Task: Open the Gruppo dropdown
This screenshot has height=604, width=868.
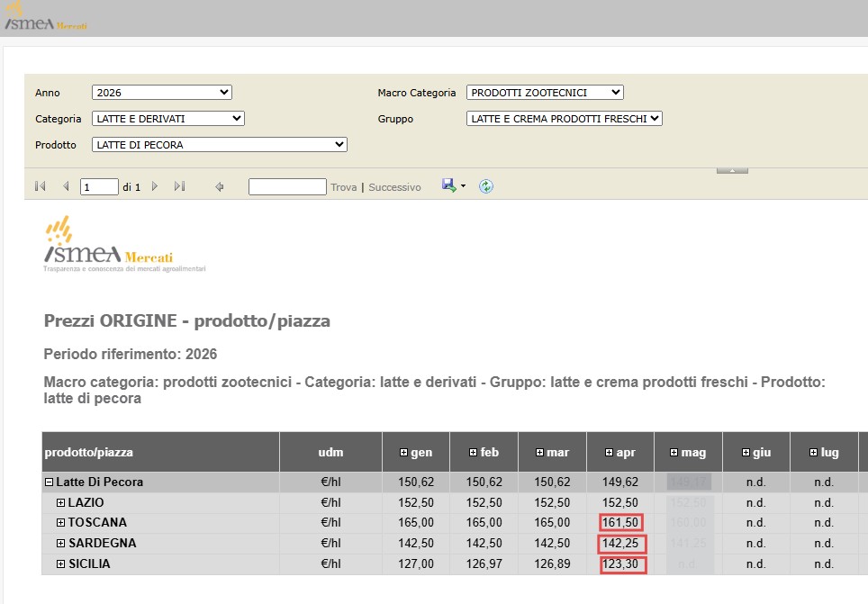Action: click(564, 119)
